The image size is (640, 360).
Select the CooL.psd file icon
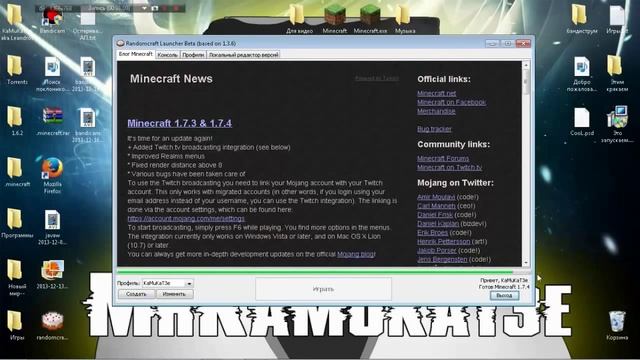582,121
